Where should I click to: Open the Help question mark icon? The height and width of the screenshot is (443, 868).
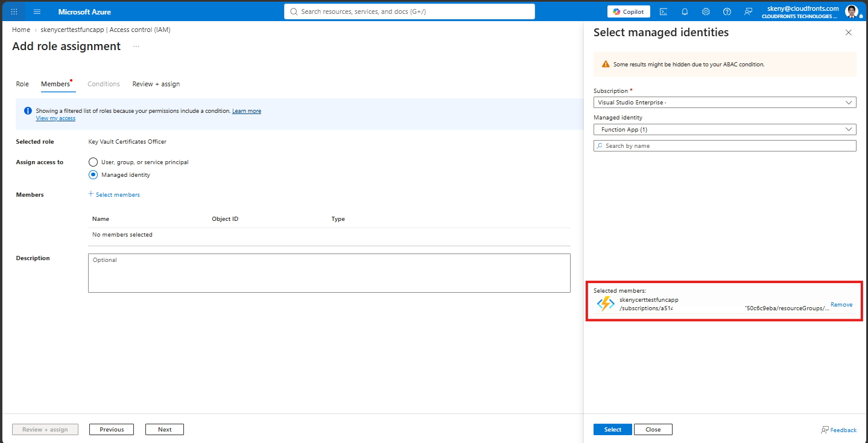(x=727, y=11)
